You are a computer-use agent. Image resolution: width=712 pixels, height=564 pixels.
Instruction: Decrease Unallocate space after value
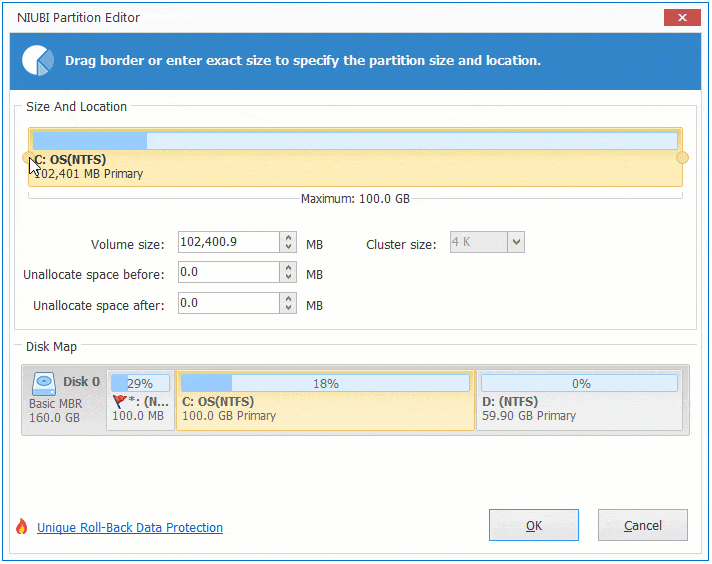288,308
